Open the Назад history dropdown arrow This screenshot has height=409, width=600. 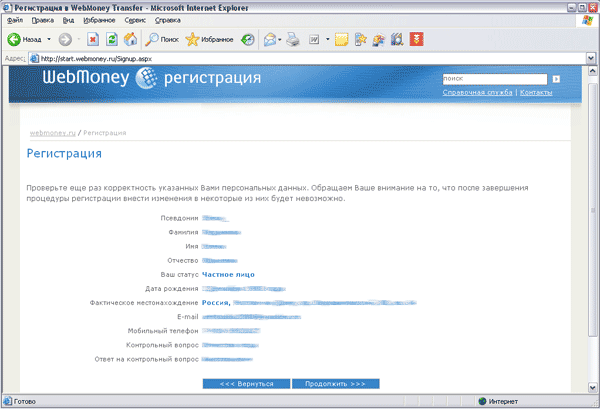[49, 39]
